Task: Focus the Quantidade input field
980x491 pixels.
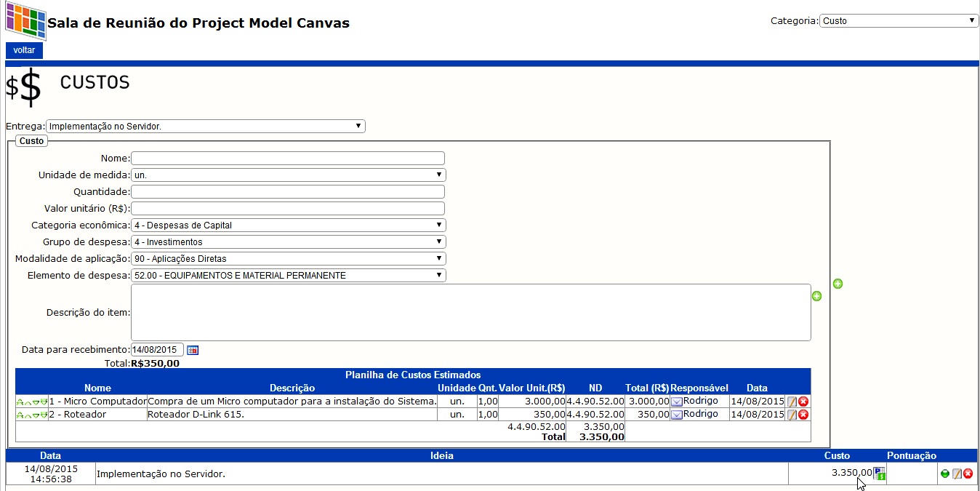Action: (x=288, y=192)
